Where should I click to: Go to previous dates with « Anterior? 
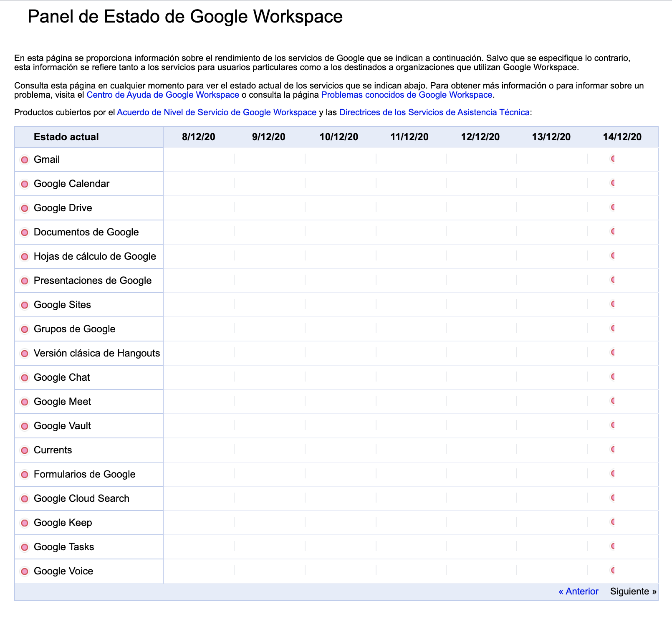tap(579, 592)
